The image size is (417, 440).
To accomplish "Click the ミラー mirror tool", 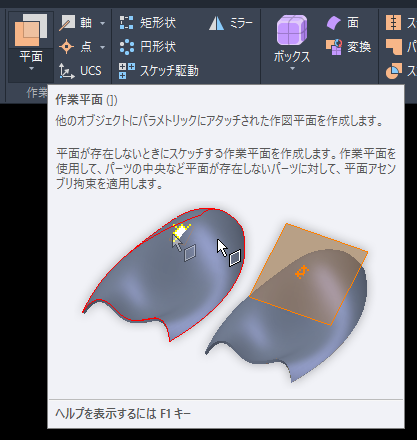I will coord(231,23).
